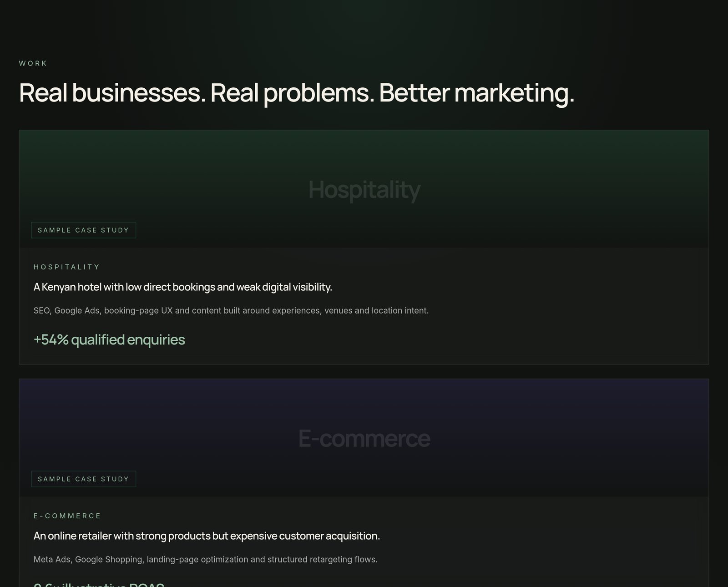Select the HOSPITALITY category label
This screenshot has height=587, width=728.
[x=66, y=267]
